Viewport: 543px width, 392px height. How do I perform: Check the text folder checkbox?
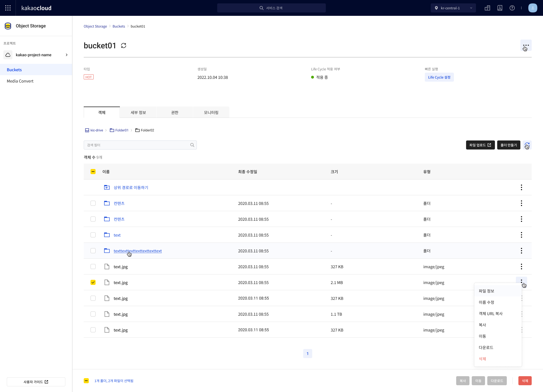(93, 235)
